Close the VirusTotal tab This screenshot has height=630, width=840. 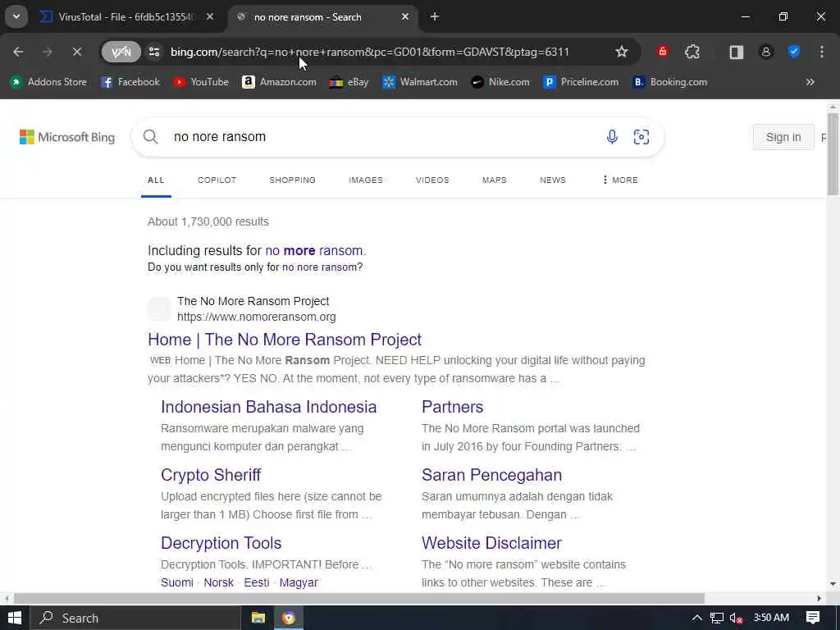pyautogui.click(x=210, y=17)
